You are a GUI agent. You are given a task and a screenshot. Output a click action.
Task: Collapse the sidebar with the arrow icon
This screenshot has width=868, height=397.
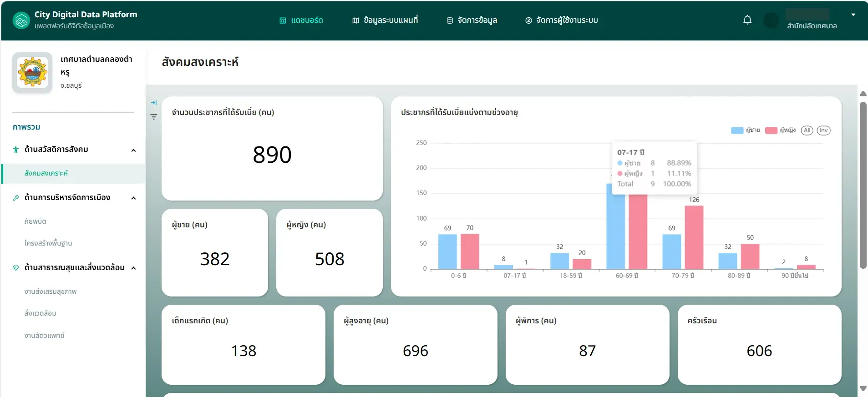pyautogui.click(x=154, y=103)
